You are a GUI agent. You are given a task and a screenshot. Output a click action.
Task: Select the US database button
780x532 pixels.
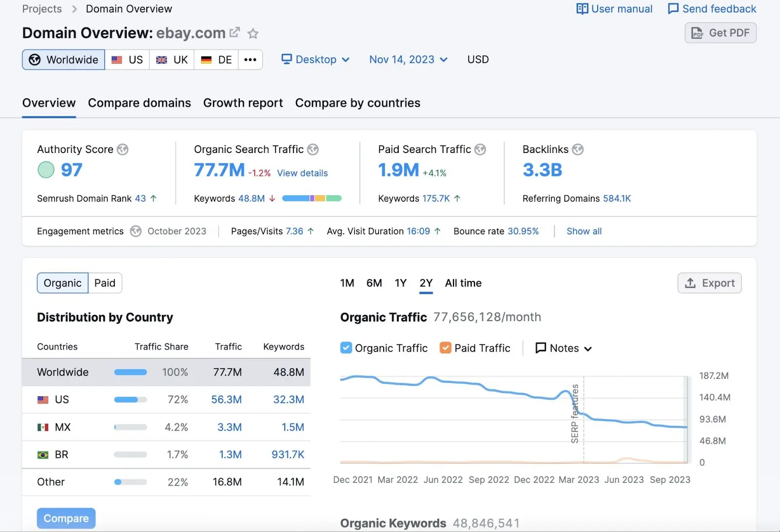pyautogui.click(x=127, y=59)
